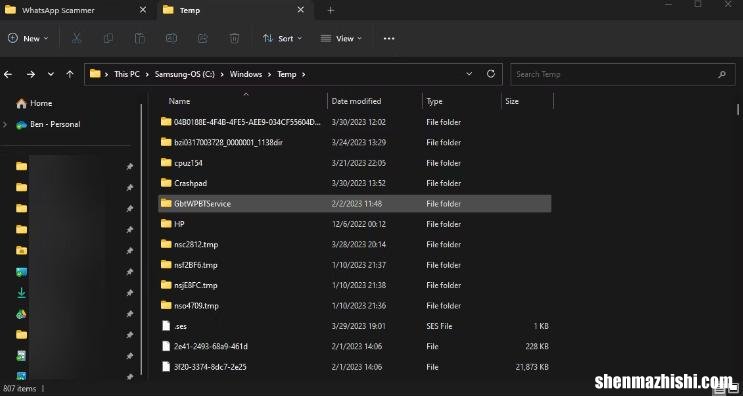
Task: Click the Rename icon in toolbar
Action: (x=171, y=38)
